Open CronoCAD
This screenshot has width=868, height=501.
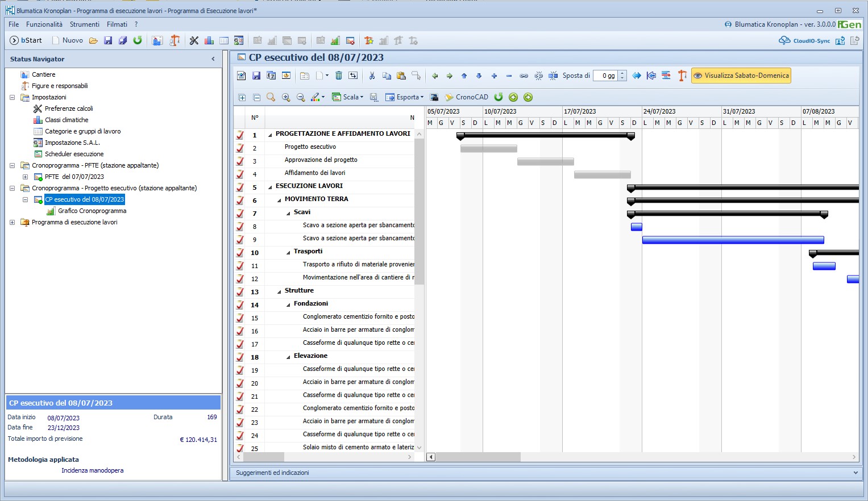click(466, 97)
